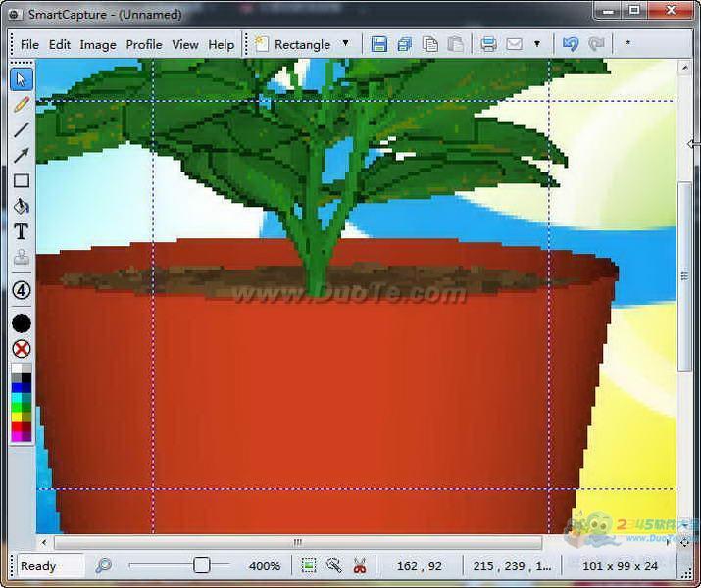Click the Copy toolbar icon
This screenshot has height=588, width=701.
pos(430,44)
